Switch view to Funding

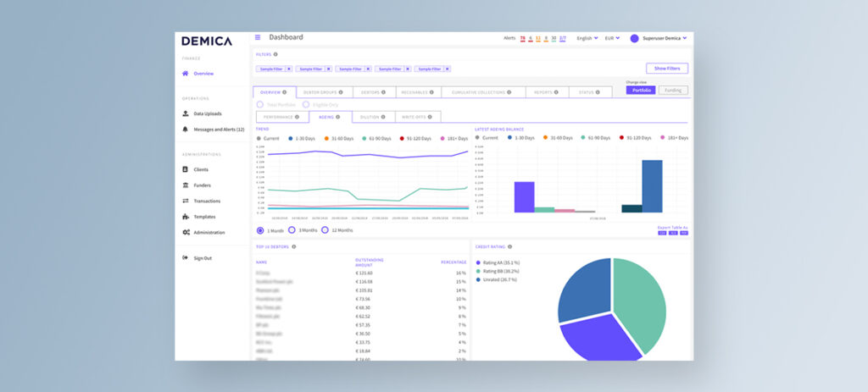pyautogui.click(x=673, y=90)
